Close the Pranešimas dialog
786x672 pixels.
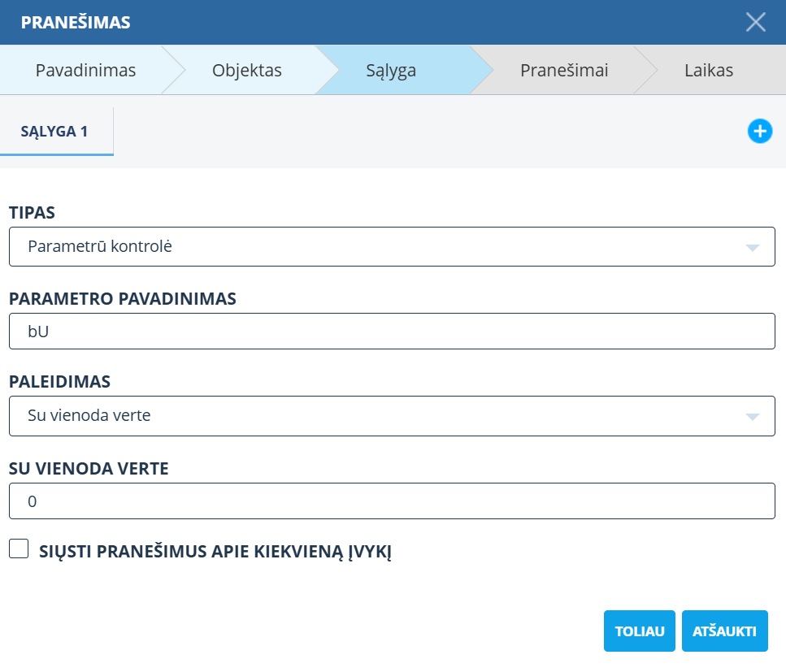pyautogui.click(x=755, y=22)
